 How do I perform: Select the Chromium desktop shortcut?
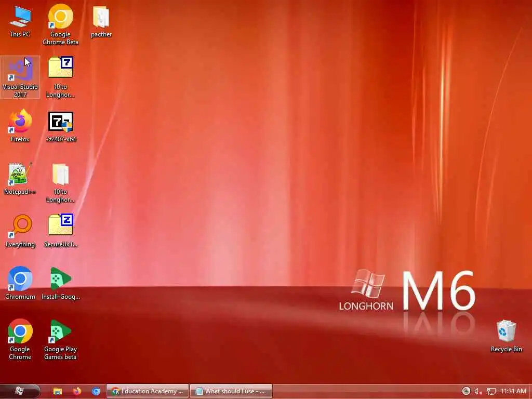pos(20,283)
